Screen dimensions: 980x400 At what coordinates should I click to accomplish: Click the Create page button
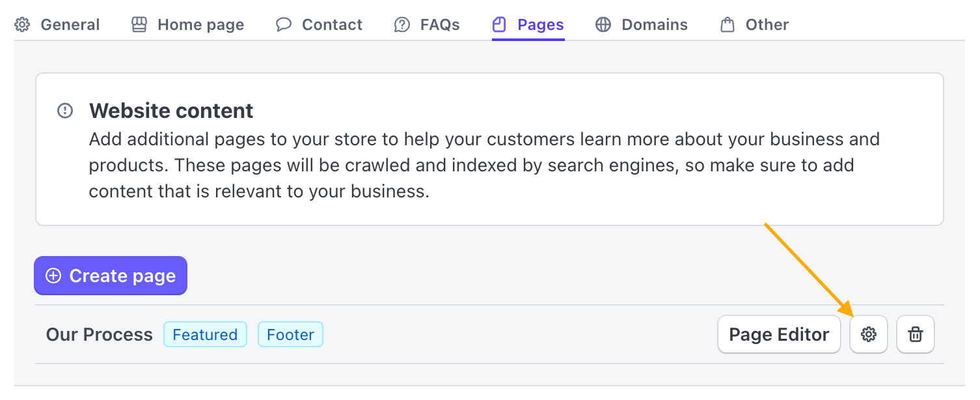pos(110,276)
